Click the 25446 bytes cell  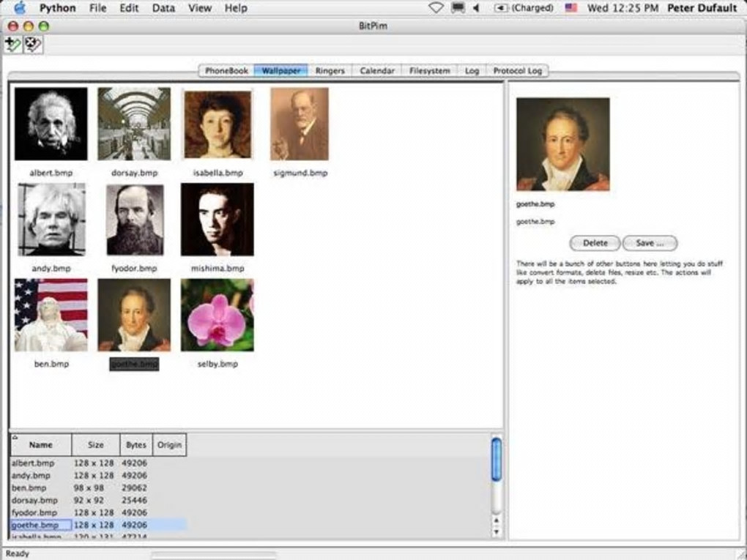(134, 500)
